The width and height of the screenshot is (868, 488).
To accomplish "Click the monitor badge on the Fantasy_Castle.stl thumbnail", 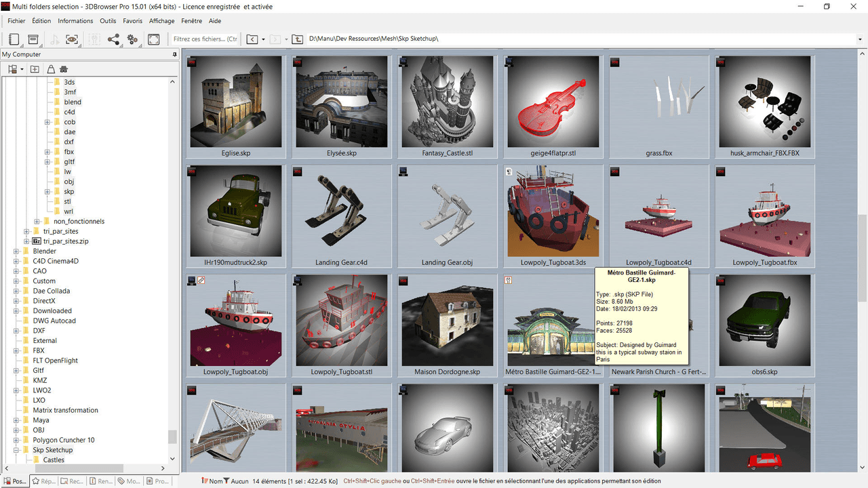I will pyautogui.click(x=403, y=62).
